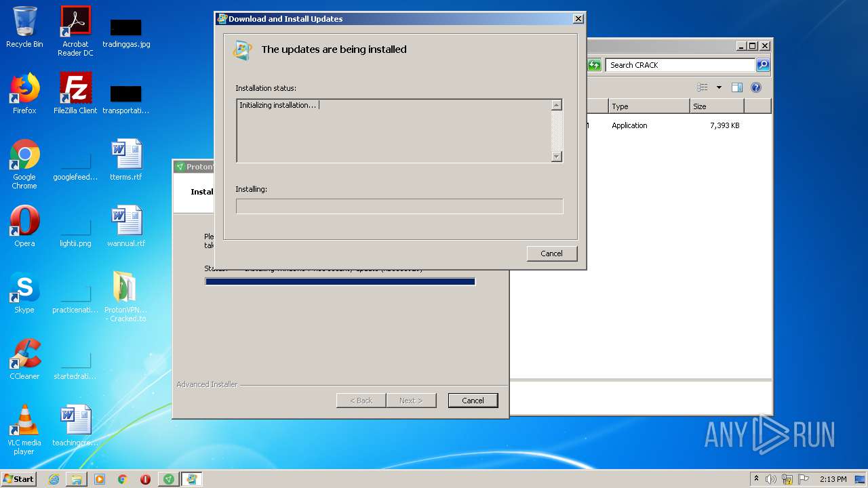Launch Skype from the desktop

[x=24, y=293]
